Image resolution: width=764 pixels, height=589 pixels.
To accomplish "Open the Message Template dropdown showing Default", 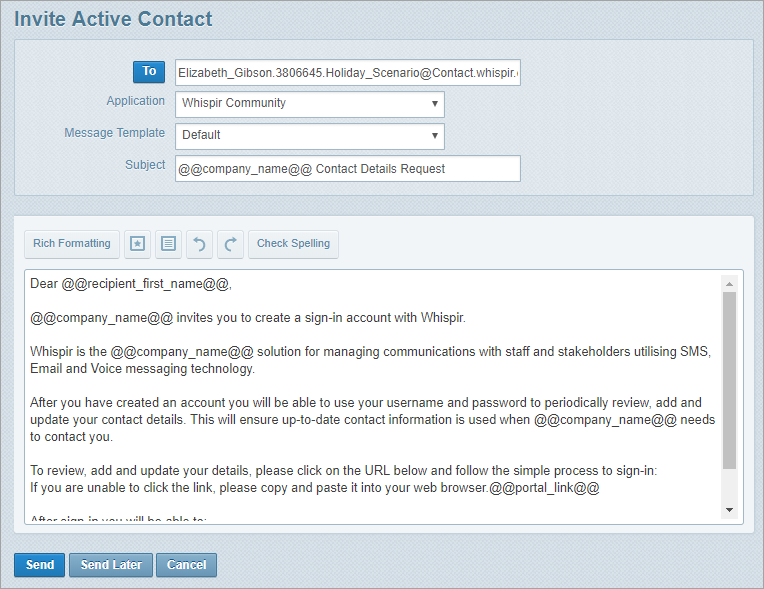I will (310, 136).
